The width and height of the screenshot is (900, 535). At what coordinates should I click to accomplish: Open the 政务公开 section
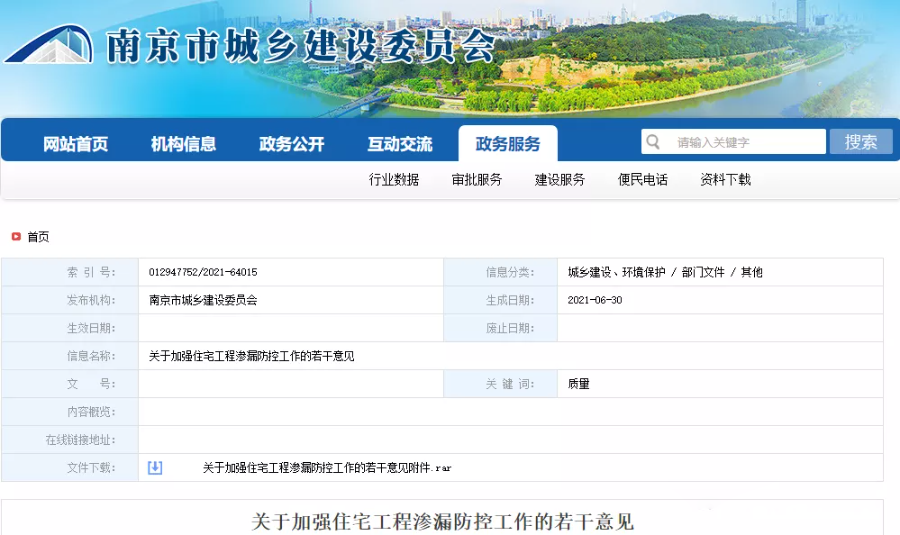pyautogui.click(x=291, y=144)
